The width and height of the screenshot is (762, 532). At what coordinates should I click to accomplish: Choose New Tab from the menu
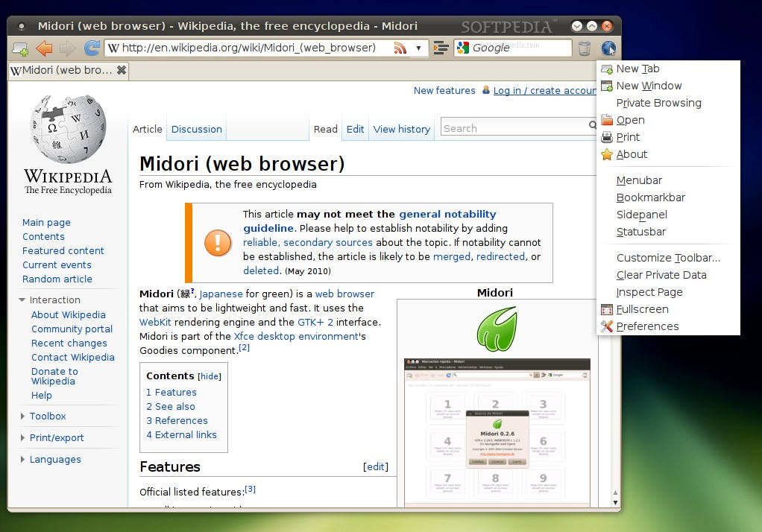tap(668, 69)
